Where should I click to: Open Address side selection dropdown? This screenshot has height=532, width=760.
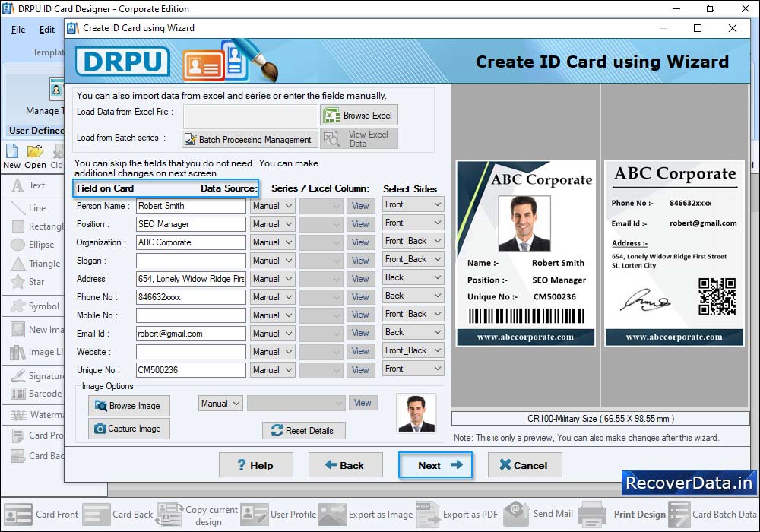[x=413, y=277]
